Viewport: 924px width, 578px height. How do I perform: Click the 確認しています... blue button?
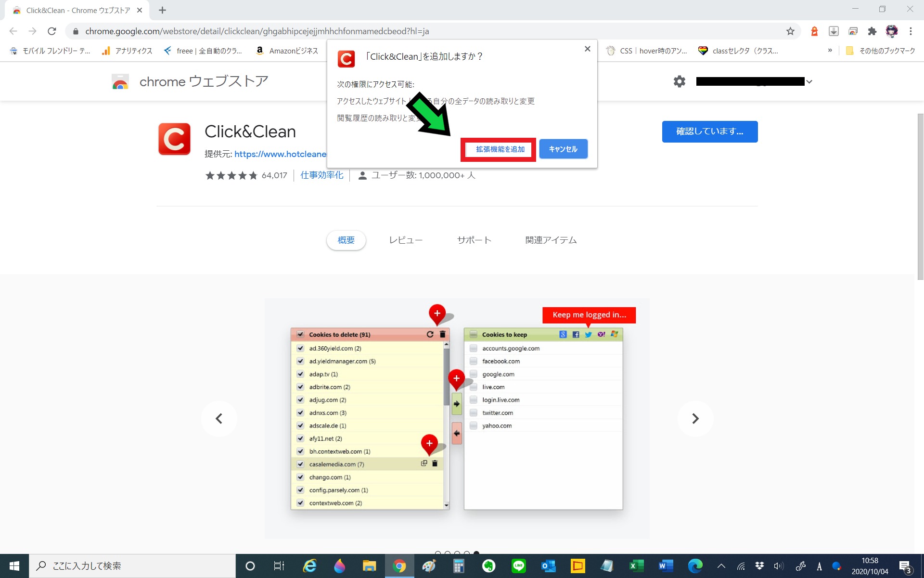coord(710,131)
